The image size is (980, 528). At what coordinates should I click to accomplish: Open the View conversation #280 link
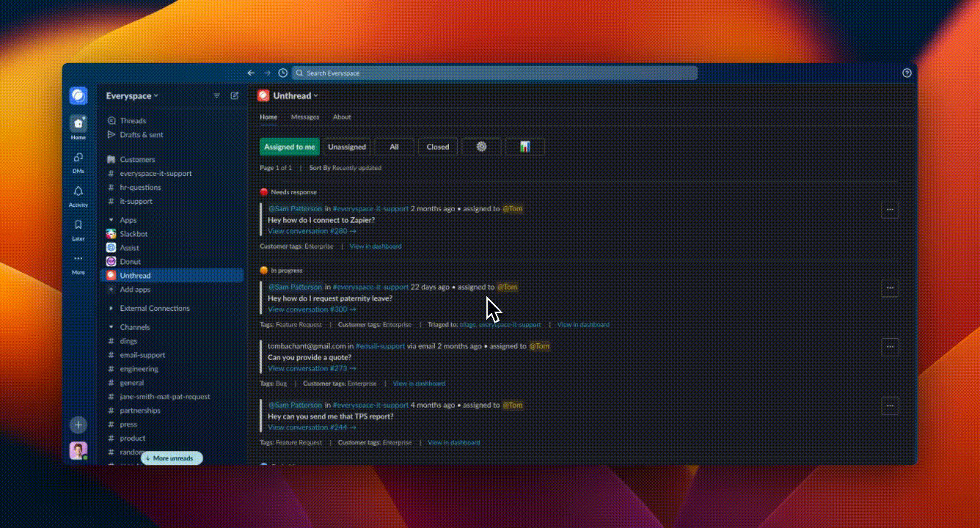click(312, 231)
